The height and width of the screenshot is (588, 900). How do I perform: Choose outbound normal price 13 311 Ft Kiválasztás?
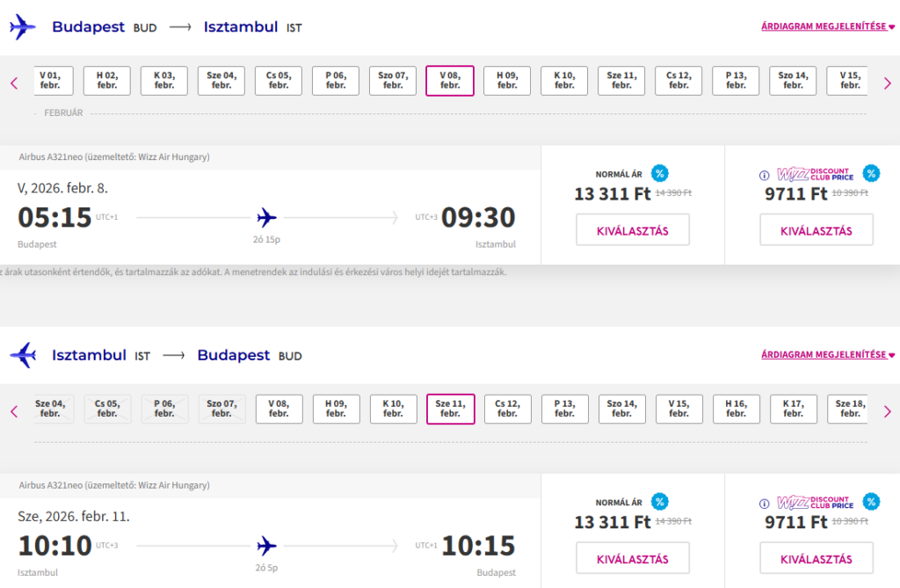pos(633,230)
